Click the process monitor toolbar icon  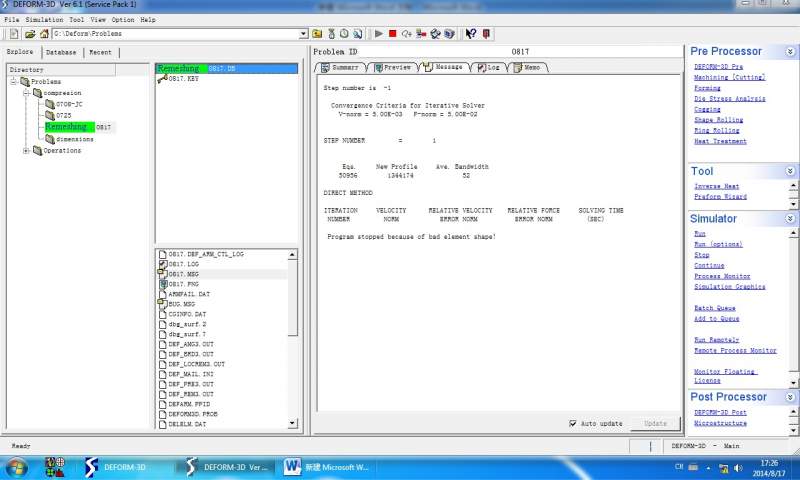tap(435, 34)
